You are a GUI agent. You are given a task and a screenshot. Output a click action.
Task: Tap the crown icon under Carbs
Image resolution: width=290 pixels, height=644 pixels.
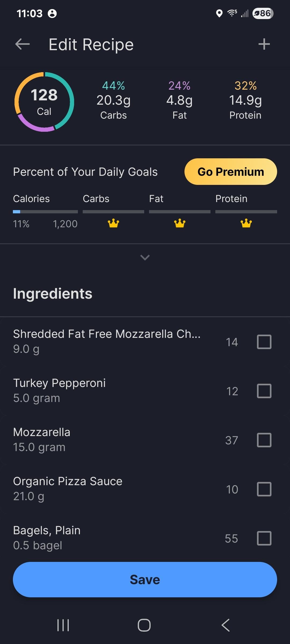tap(113, 223)
